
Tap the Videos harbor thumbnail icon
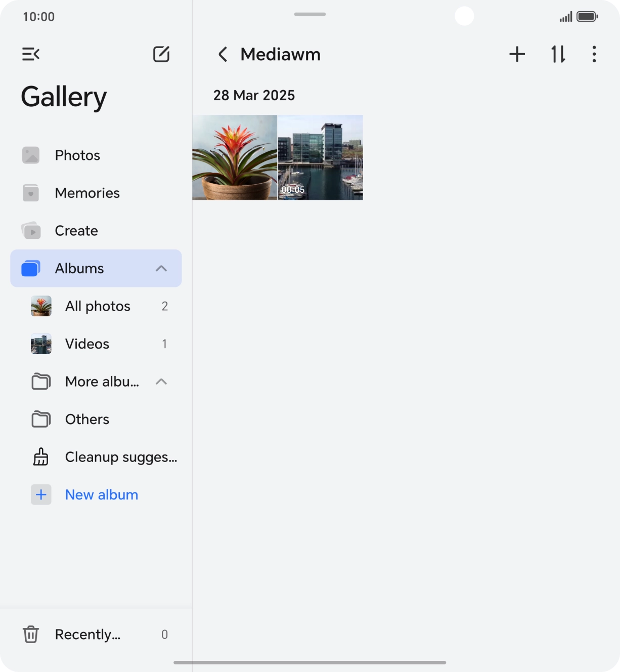[x=41, y=344]
